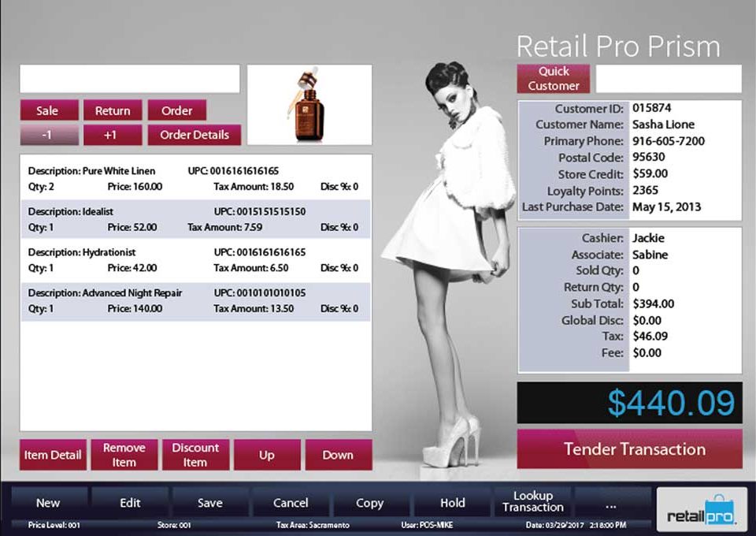Apply discount with Discount Item button

point(195,455)
